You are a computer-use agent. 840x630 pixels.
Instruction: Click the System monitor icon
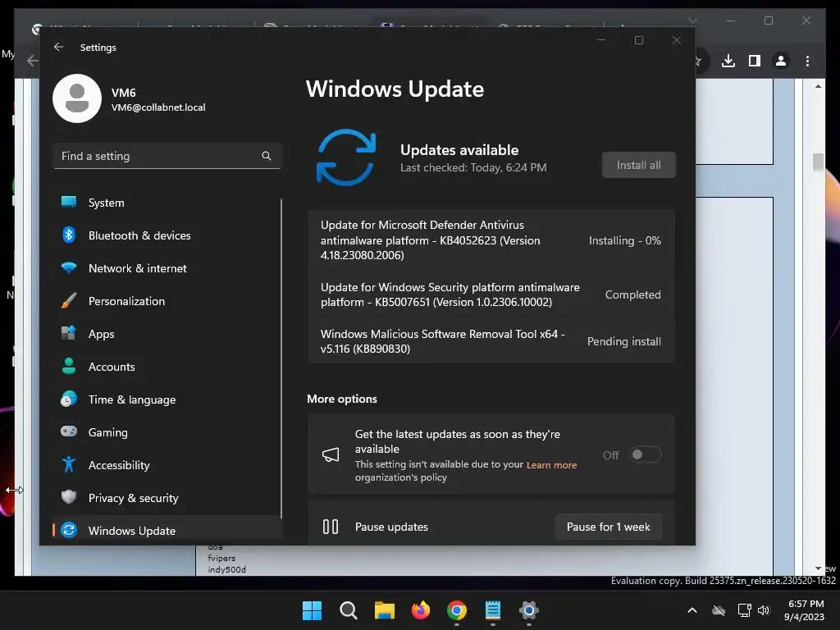tap(69, 202)
